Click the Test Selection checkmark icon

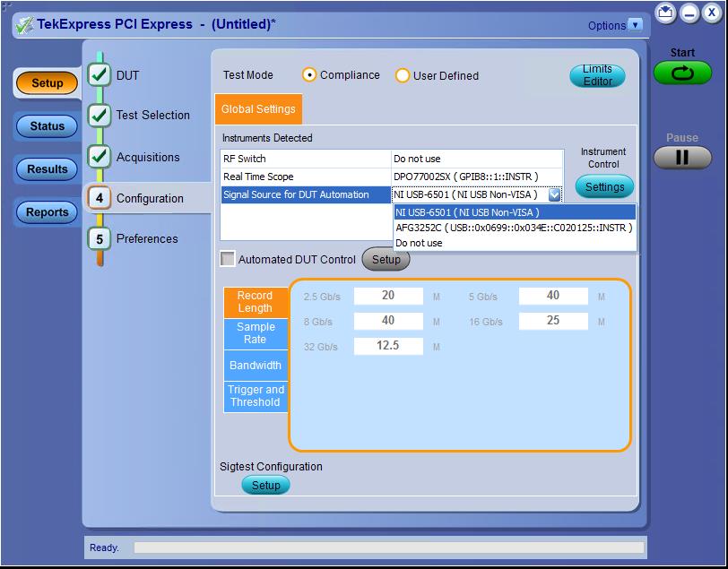coord(100,115)
